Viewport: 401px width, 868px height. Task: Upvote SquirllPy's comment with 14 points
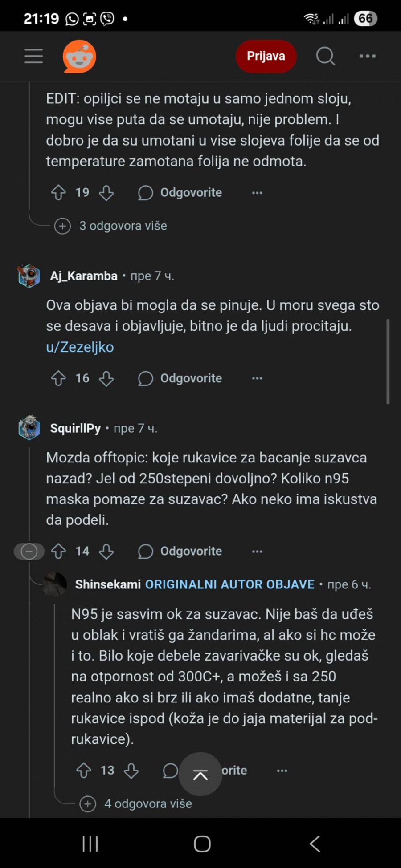(x=58, y=552)
